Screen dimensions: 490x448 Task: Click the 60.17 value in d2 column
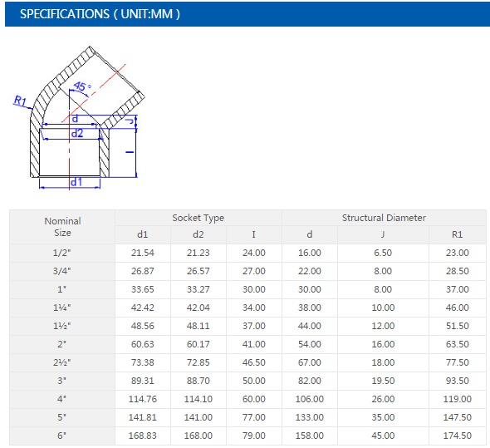click(x=198, y=344)
